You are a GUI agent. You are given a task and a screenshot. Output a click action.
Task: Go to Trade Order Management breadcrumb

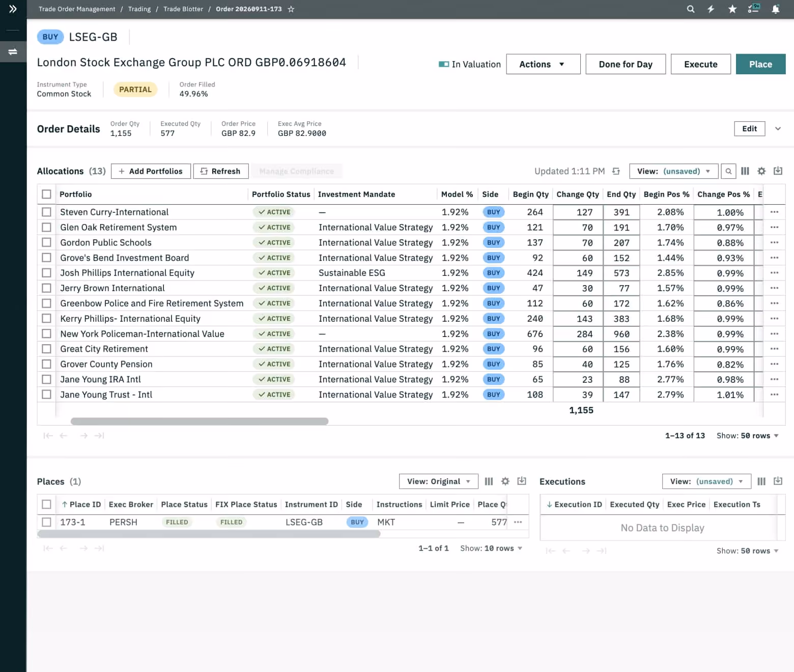point(77,9)
